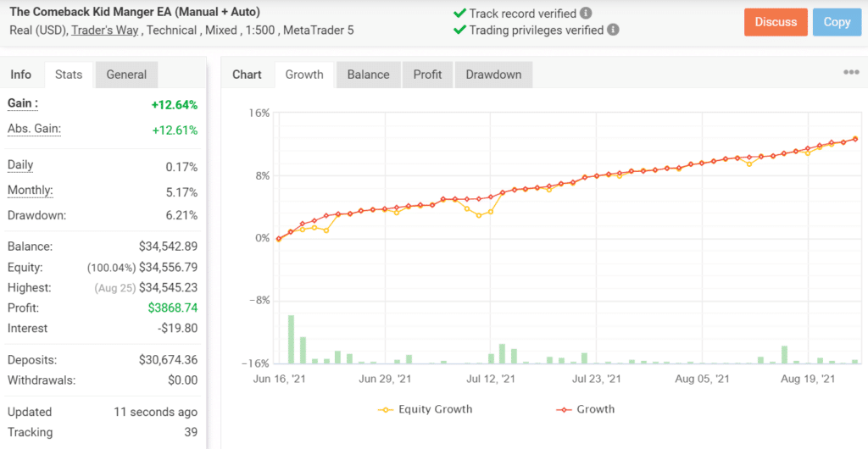The height and width of the screenshot is (449, 868).
Task: Click the Monthly stat label
Action: [30, 191]
